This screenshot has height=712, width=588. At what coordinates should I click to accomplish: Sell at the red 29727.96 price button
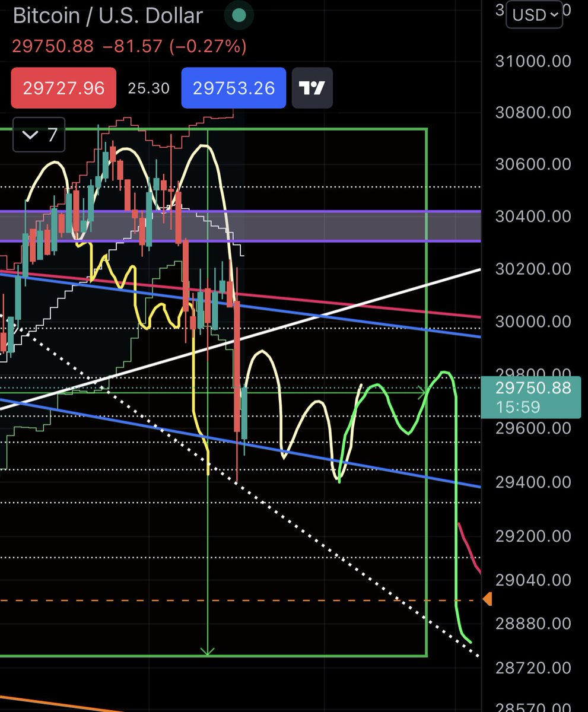pos(63,88)
